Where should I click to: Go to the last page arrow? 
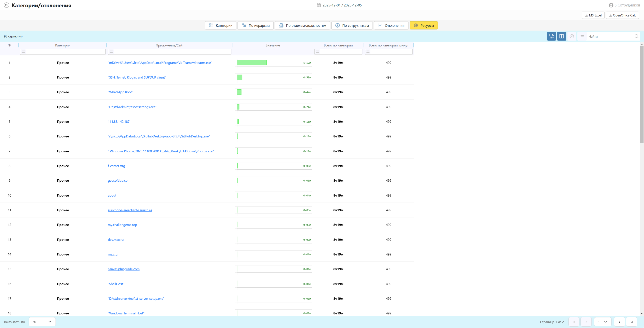[631, 322]
